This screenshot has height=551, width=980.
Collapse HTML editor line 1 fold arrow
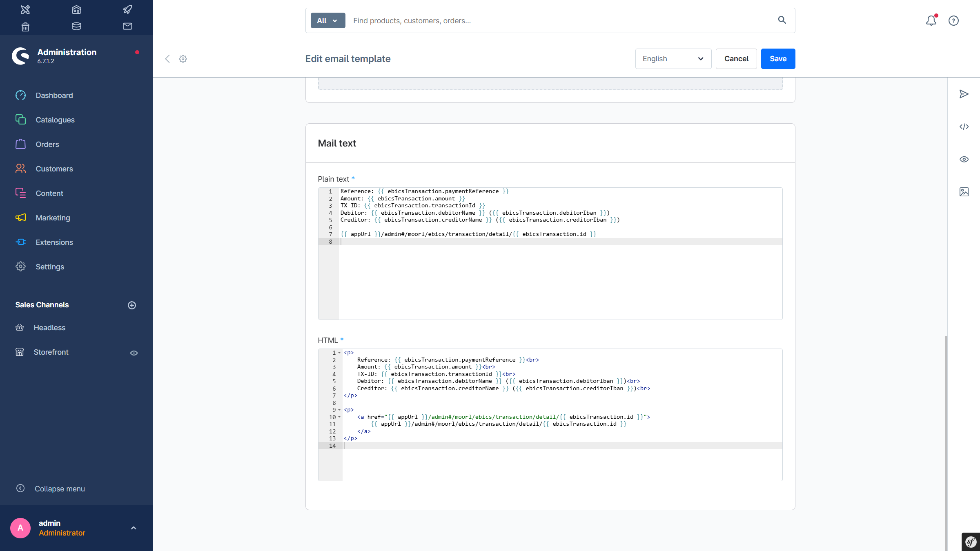tap(339, 353)
